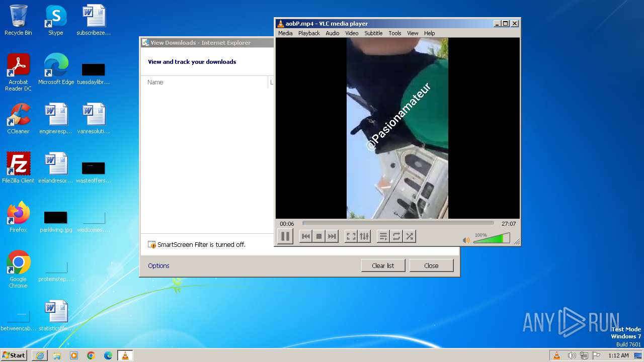The height and width of the screenshot is (362, 644).
Task: Open the Help menu in VLC
Action: pos(429,33)
